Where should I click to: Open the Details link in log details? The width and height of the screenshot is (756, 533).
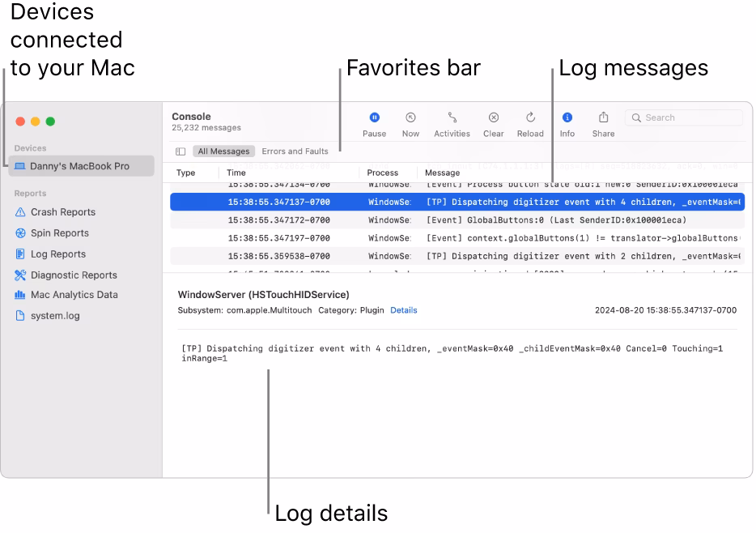pos(404,309)
